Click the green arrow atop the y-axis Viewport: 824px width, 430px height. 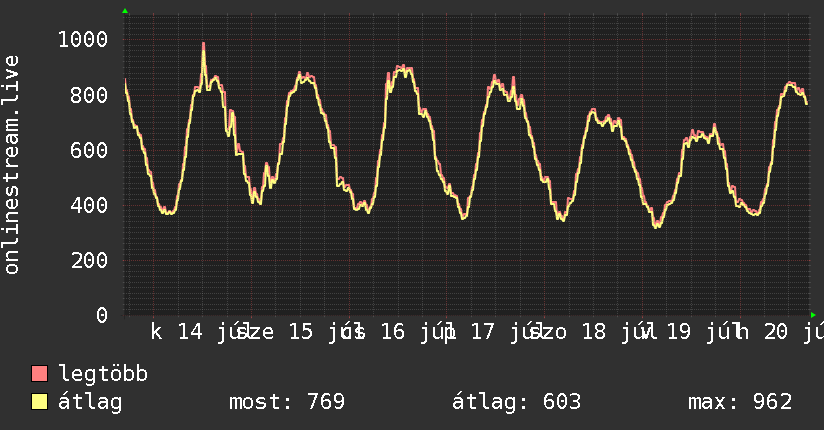click(x=125, y=11)
